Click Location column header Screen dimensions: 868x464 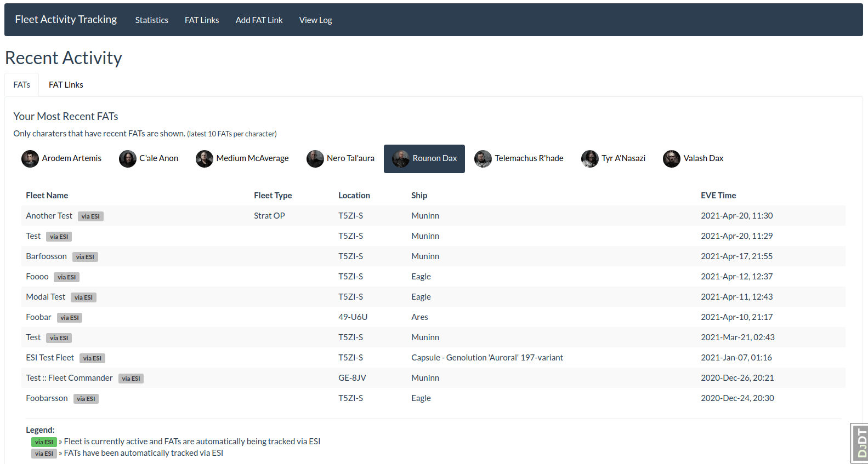(x=354, y=196)
